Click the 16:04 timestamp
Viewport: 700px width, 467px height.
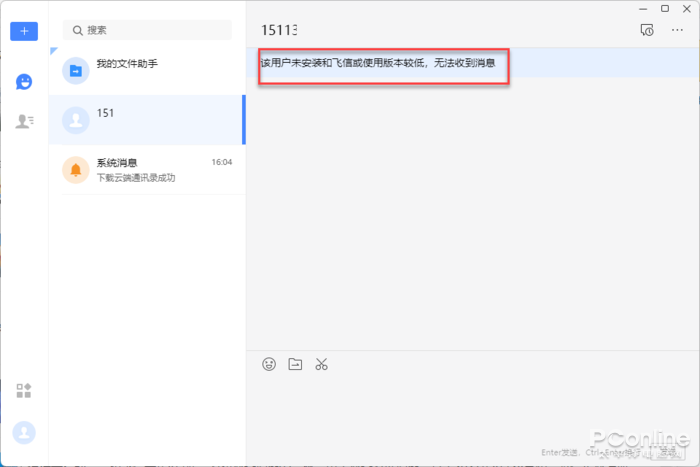(x=222, y=162)
